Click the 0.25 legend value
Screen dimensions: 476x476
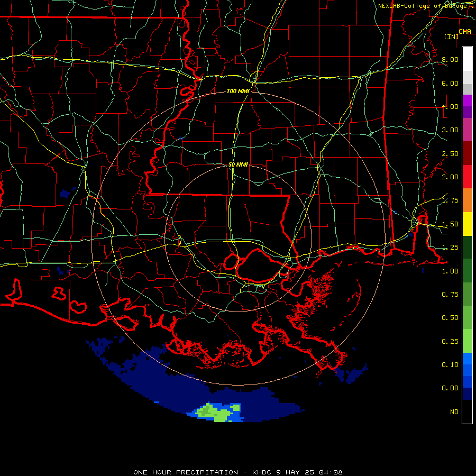[450, 342]
